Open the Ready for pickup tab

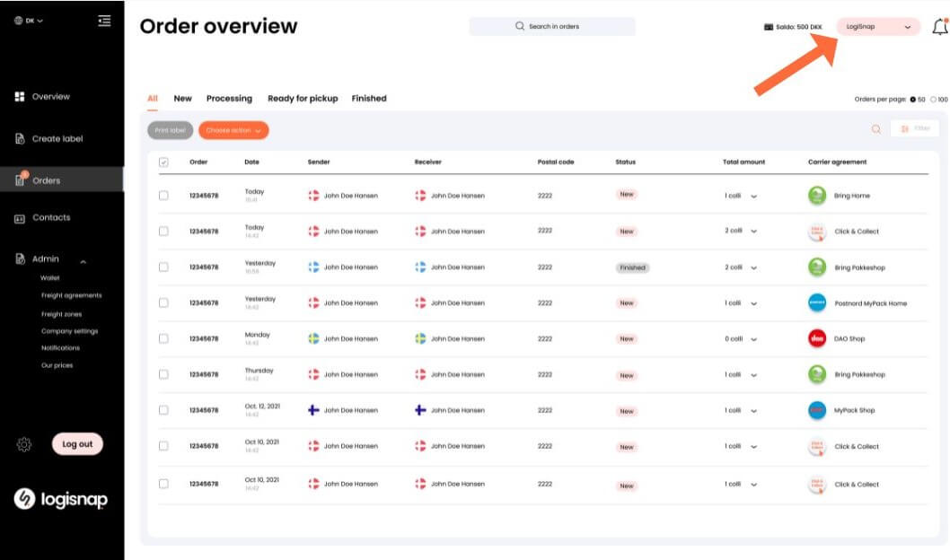point(303,99)
